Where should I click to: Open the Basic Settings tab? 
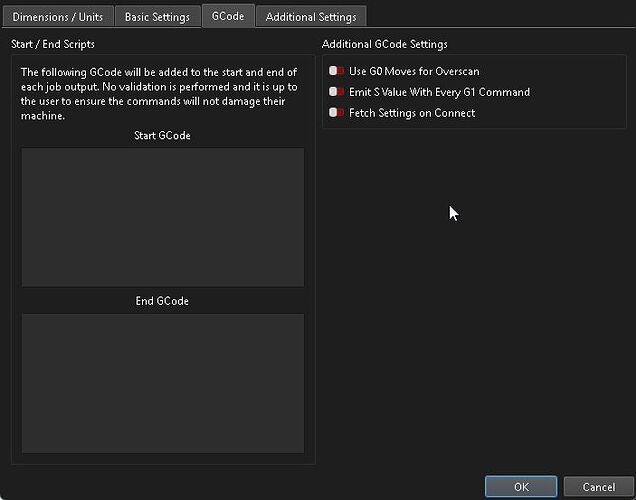[x=157, y=17]
